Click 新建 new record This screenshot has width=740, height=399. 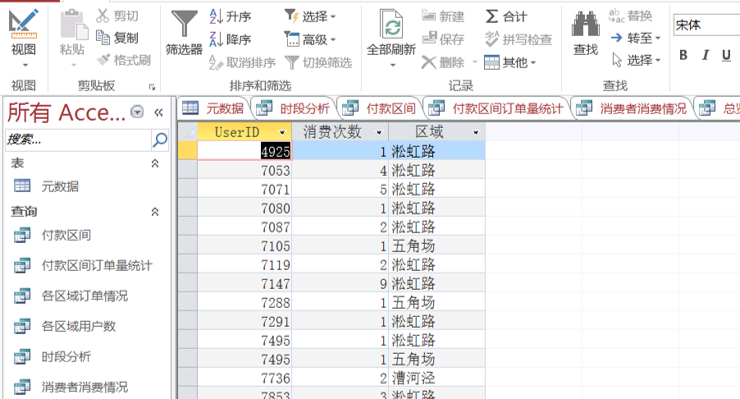[x=443, y=17]
